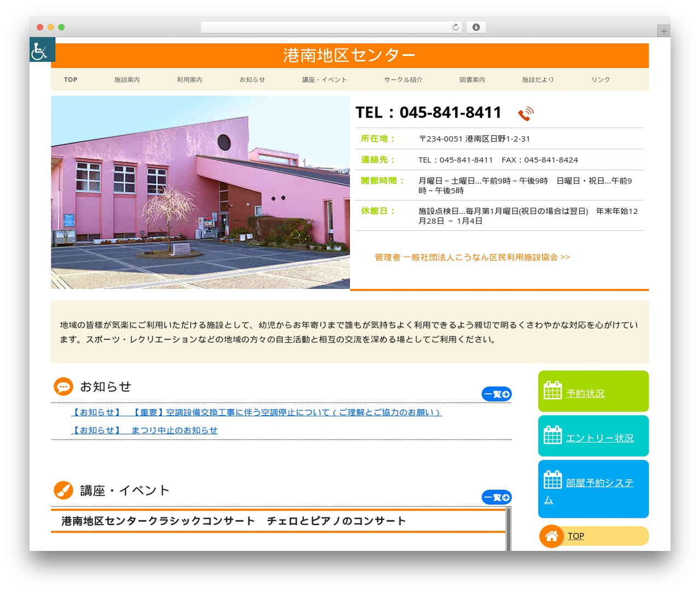The height and width of the screenshot is (593, 700).
Task: Click the orange phone call icon
Action: 526,113
